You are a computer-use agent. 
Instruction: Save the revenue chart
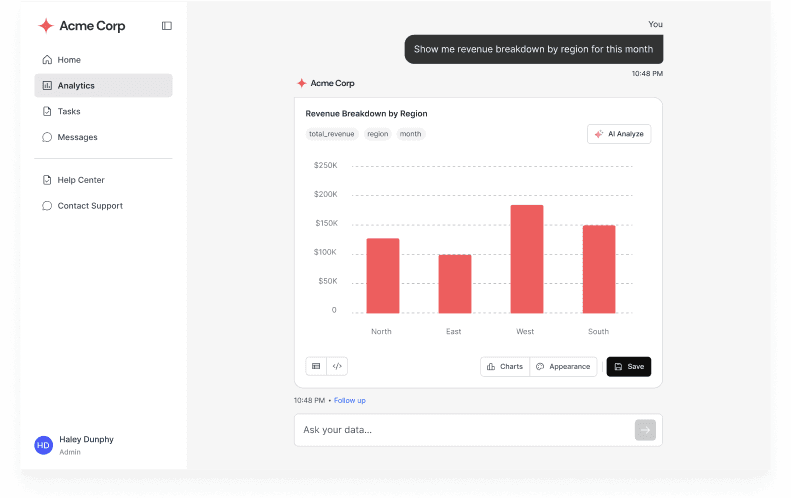coord(629,366)
